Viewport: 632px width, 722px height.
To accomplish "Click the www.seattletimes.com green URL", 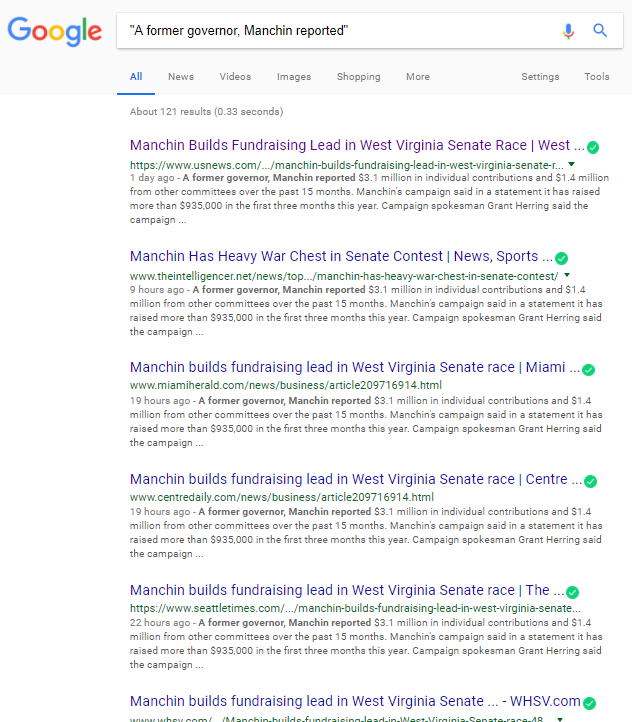I will (355, 608).
